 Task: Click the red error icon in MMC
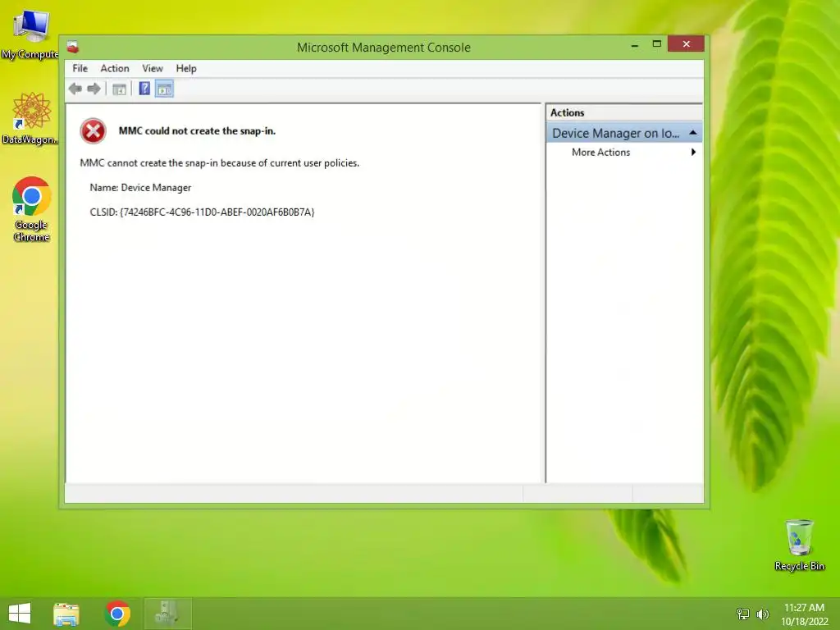click(94, 131)
